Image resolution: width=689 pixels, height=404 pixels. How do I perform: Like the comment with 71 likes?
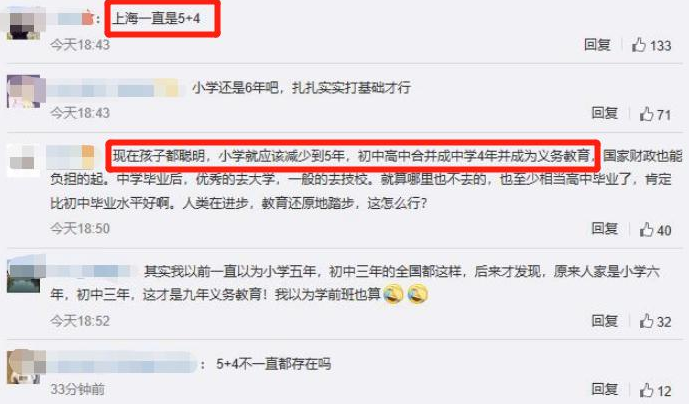pos(655,114)
